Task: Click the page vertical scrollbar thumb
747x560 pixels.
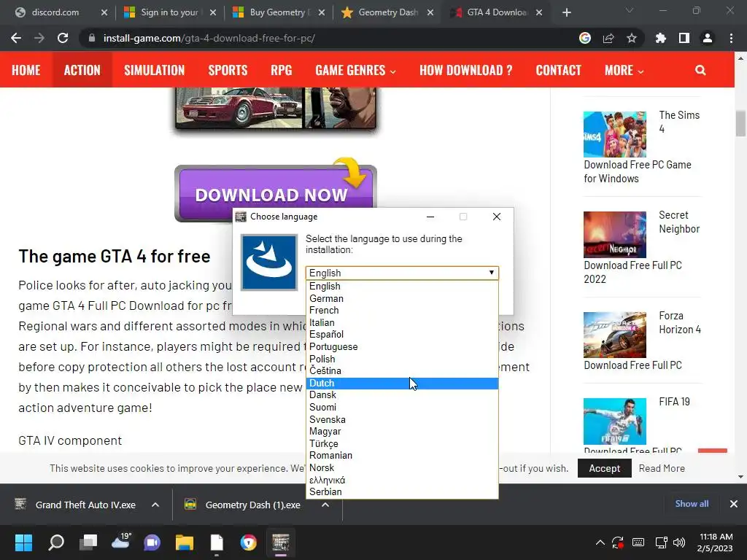Action: [x=740, y=122]
